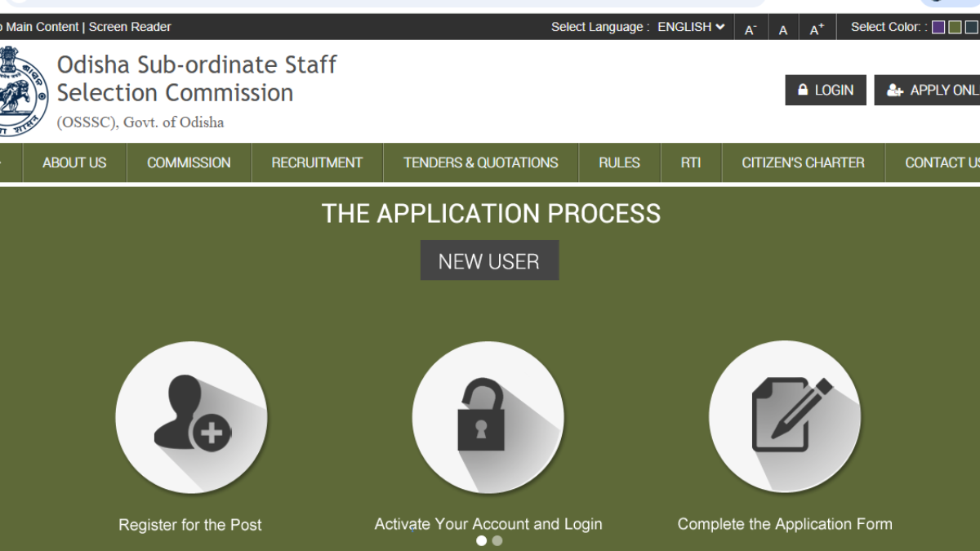Click the LOGIN button
This screenshot has width=980, height=551.
pyautogui.click(x=826, y=90)
